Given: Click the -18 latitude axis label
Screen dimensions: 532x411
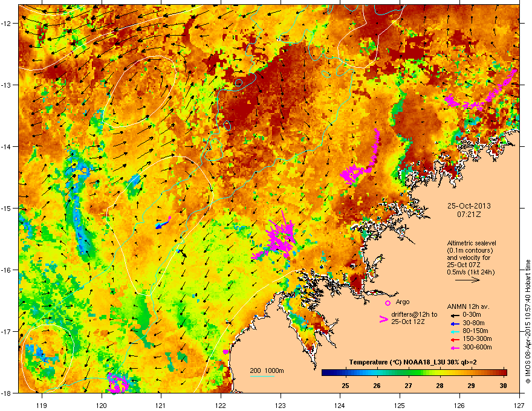Looking at the screenshot, I should tap(6, 393).
